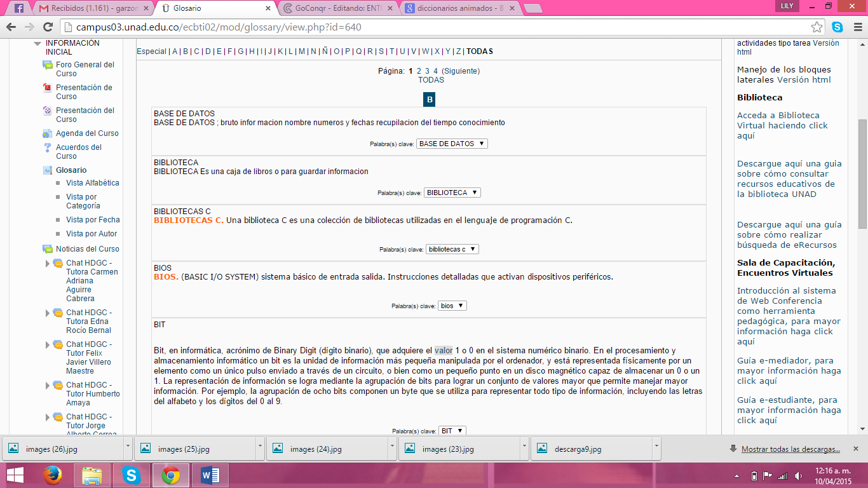Switch to the Facebook pinned tab
868x488 pixels.
(18, 8)
